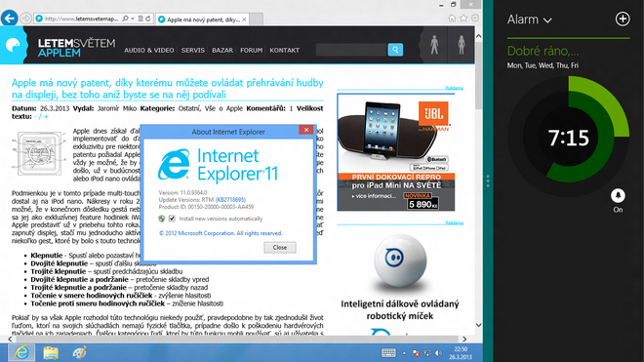Image resolution: width=644 pixels, height=362 pixels.
Task: Open the KB2718695 update link
Action: (x=230, y=200)
